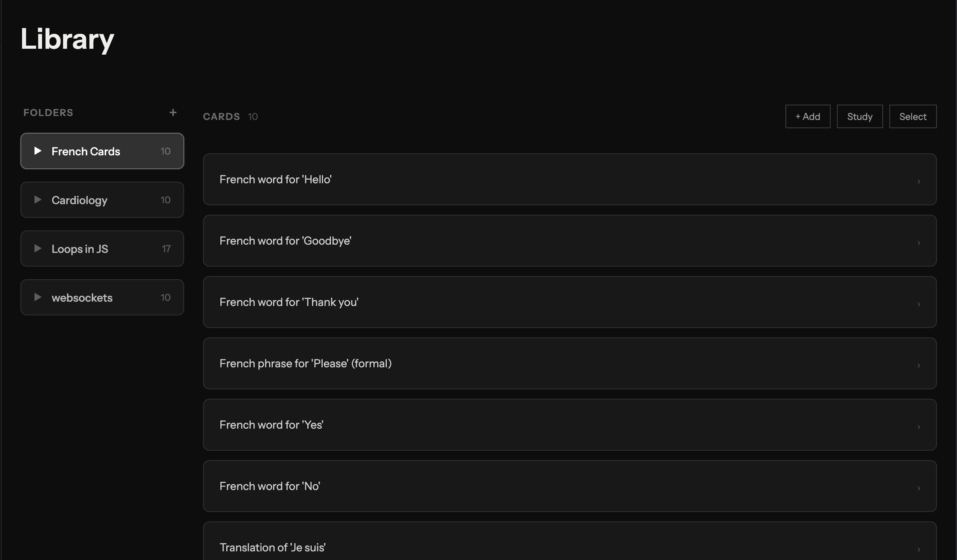Expand the websockets folder triangle
Viewport: 957px width, 560px height.
pos(38,297)
